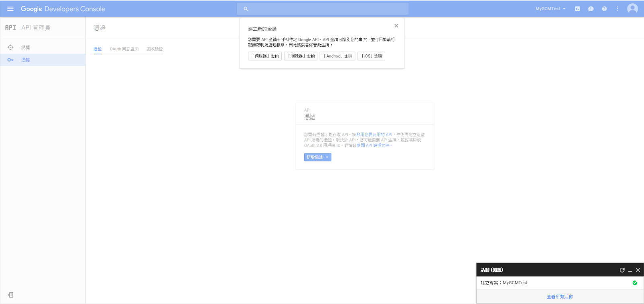Viewport: 644px width, 304px height.
Task: Refresh the 活動 panel
Action: coord(622,270)
